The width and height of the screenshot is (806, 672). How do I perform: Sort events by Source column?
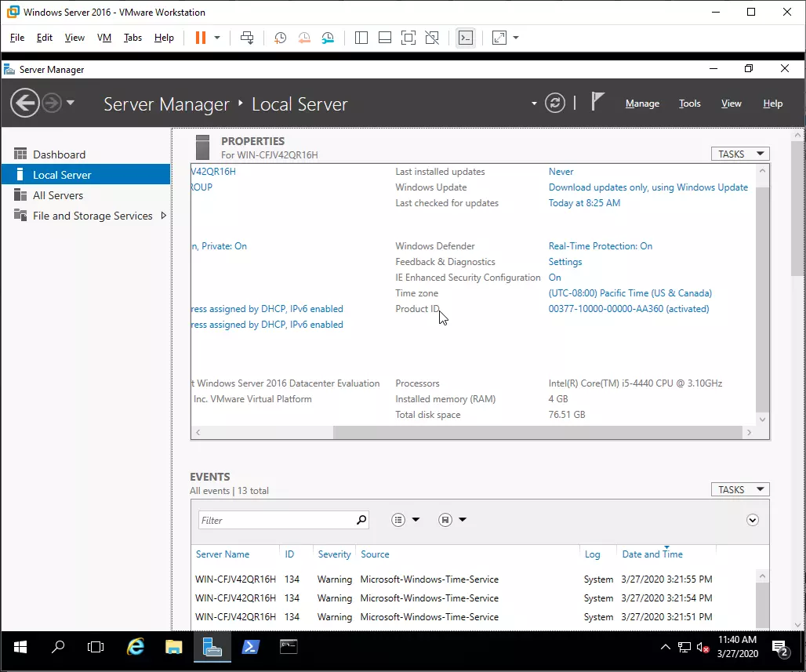(x=375, y=554)
